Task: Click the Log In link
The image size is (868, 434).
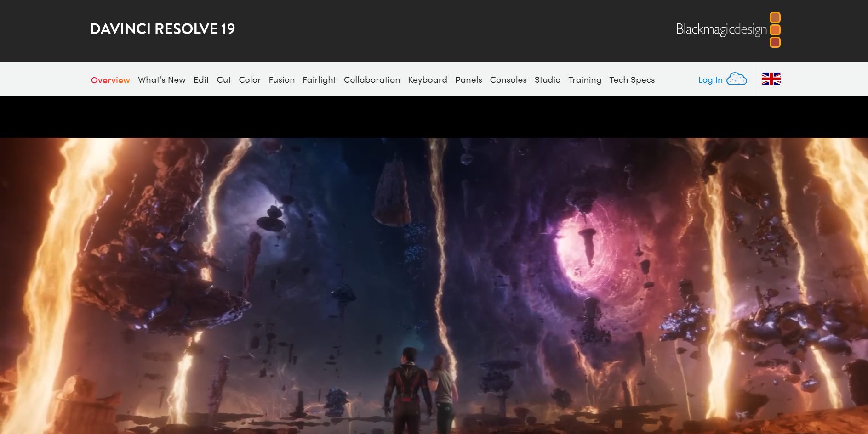Action: tap(710, 80)
